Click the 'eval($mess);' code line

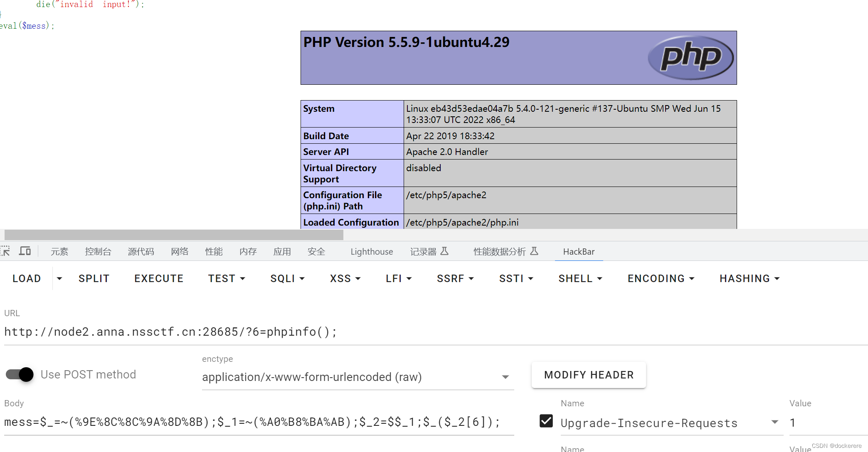pos(27,26)
